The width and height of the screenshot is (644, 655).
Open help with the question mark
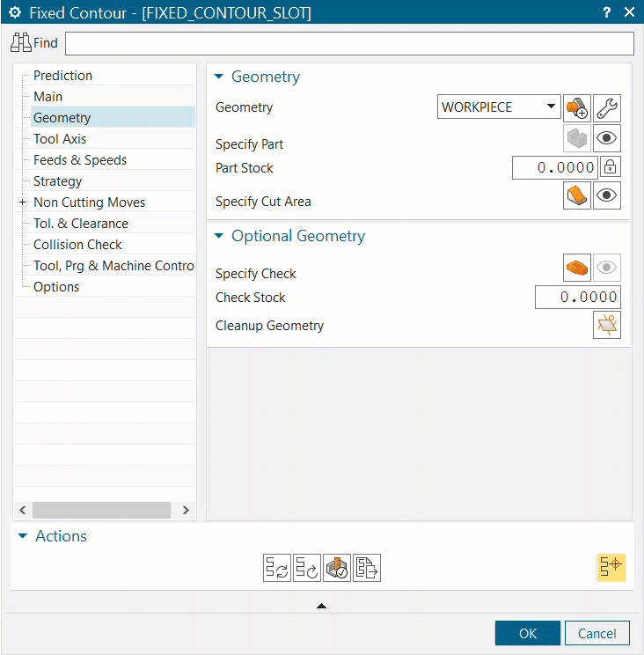pos(607,12)
